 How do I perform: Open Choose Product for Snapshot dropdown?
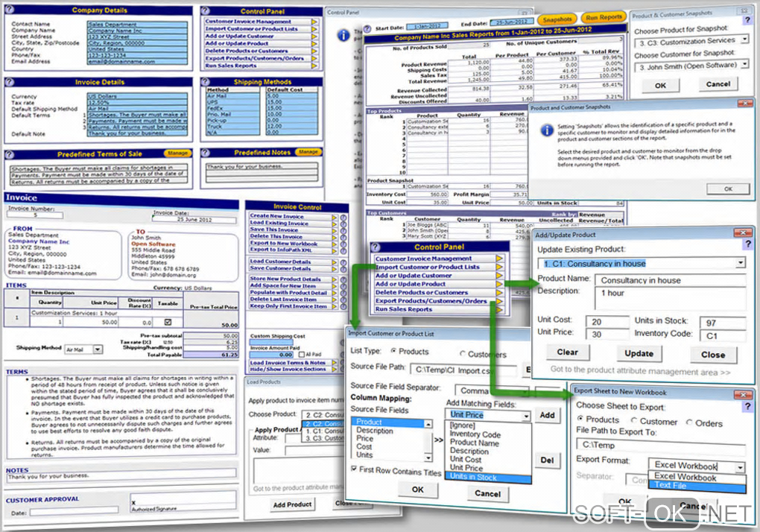pyautogui.click(x=744, y=39)
